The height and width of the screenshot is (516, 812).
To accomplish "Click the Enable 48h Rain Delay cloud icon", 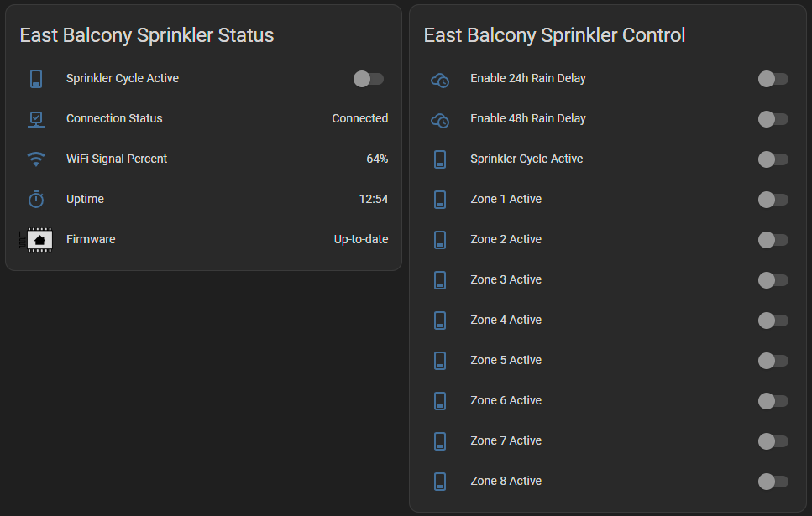I will 440,119.
